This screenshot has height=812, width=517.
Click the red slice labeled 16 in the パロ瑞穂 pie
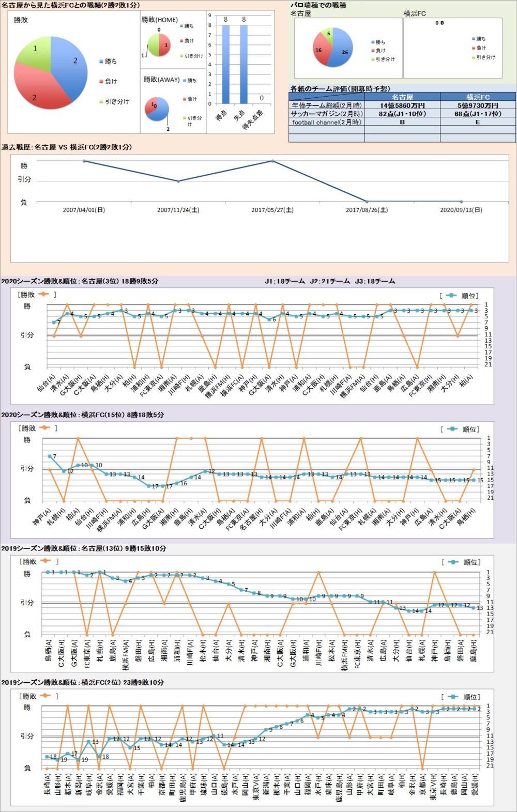coord(321,52)
